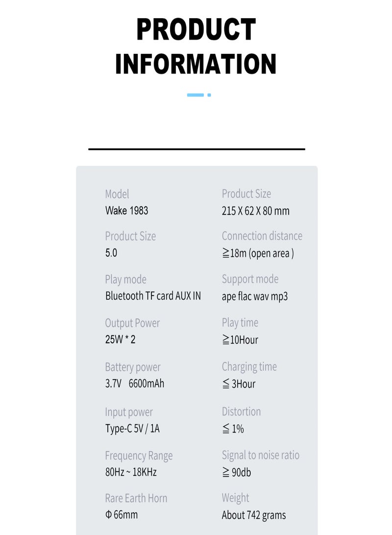Viewport: 392px width, 535px height.
Task: Select 3.7V 6600mAh battery value
Action: tap(135, 383)
